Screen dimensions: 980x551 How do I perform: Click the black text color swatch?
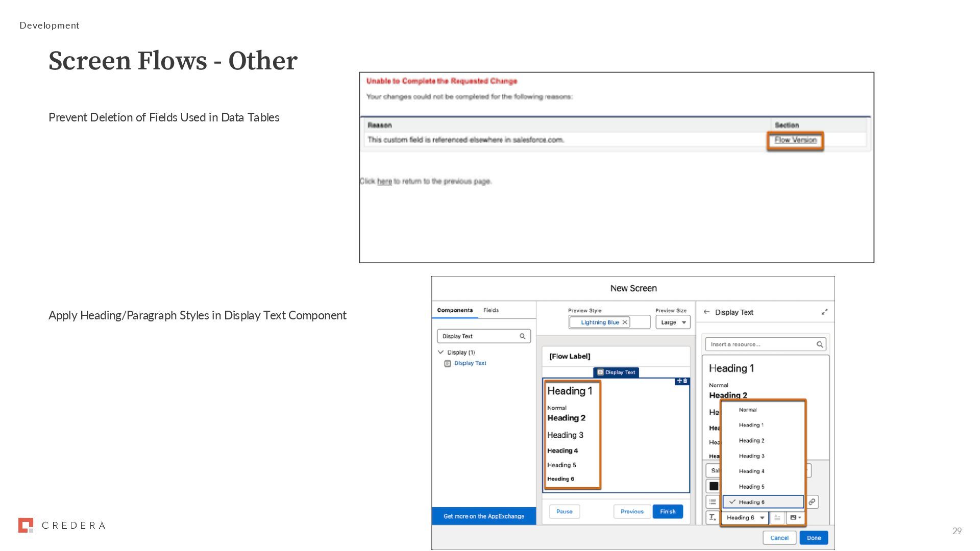pos(714,486)
